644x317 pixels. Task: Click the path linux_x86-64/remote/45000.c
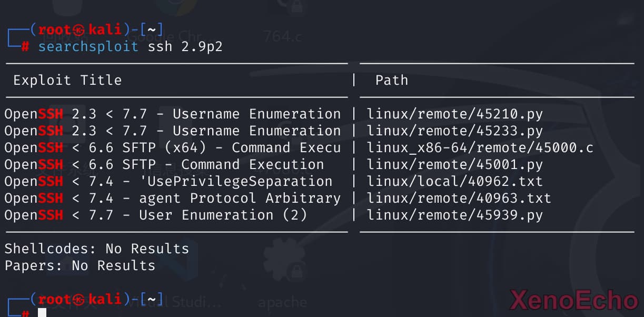coord(480,147)
